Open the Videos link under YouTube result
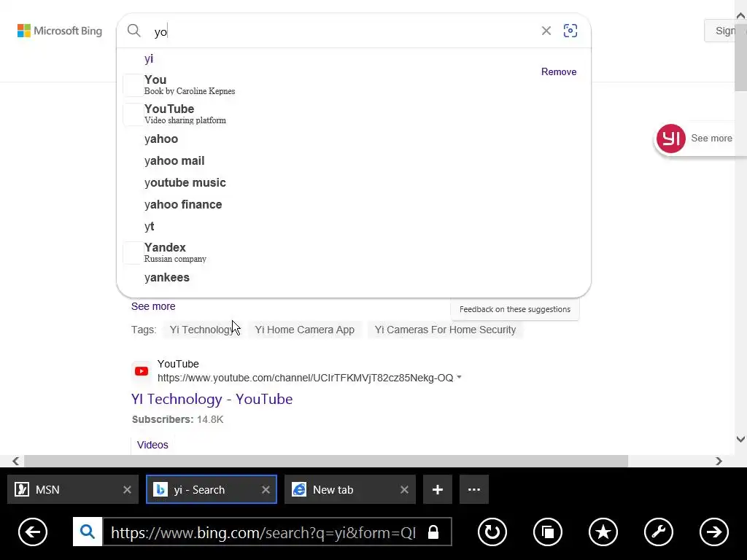747x560 pixels. pos(152,445)
